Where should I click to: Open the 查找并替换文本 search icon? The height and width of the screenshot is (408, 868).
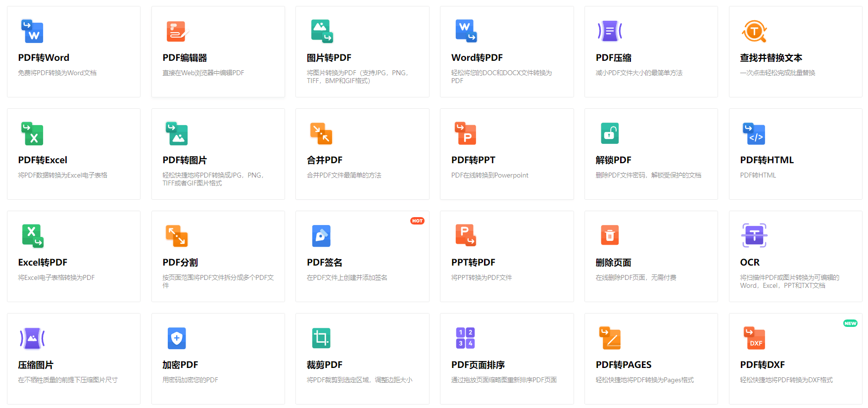coord(754,32)
